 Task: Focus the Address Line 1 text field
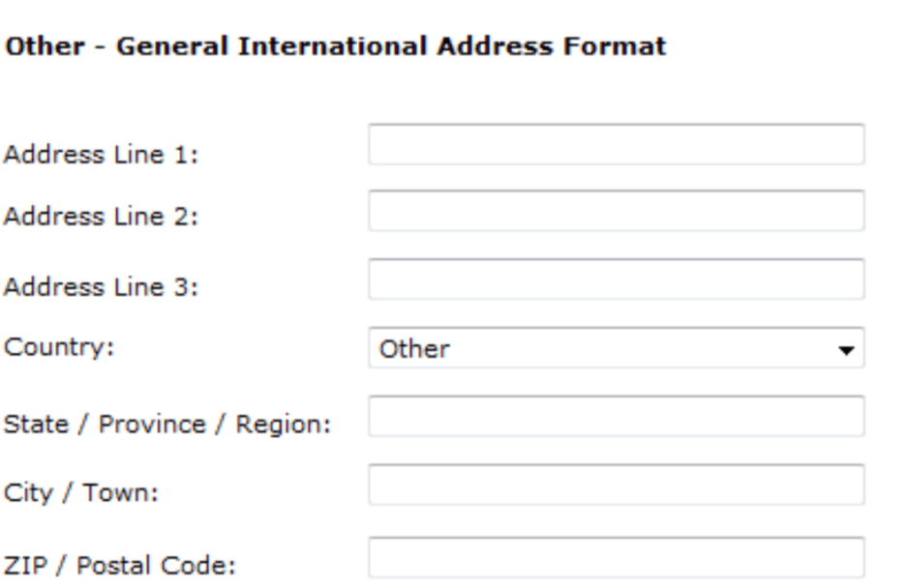tap(616, 145)
